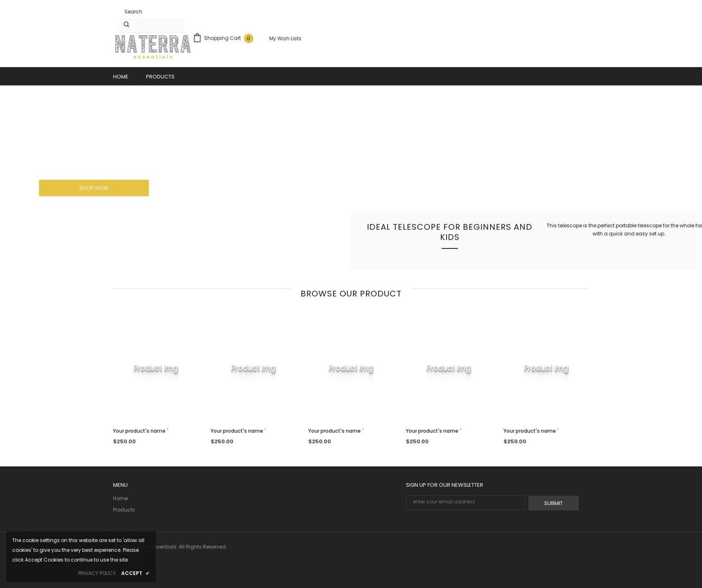Viewport: 702px width, 588px height.
Task: Open the HOME menu item
Action: (x=120, y=76)
